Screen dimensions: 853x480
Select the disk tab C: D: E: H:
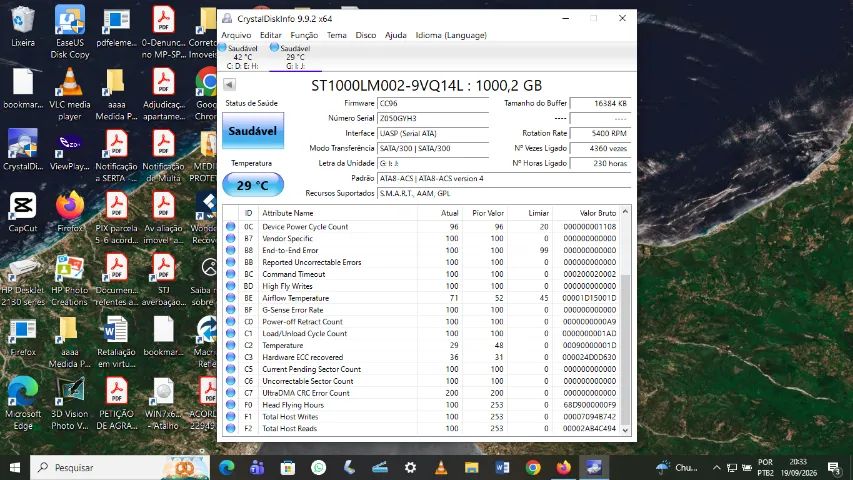point(242,57)
